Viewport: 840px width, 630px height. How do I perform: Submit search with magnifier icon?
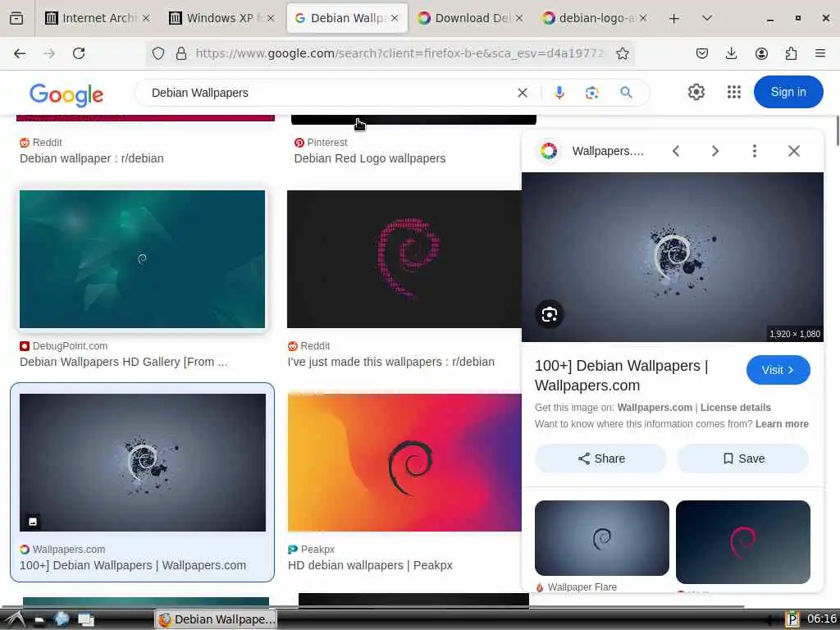[626, 93]
